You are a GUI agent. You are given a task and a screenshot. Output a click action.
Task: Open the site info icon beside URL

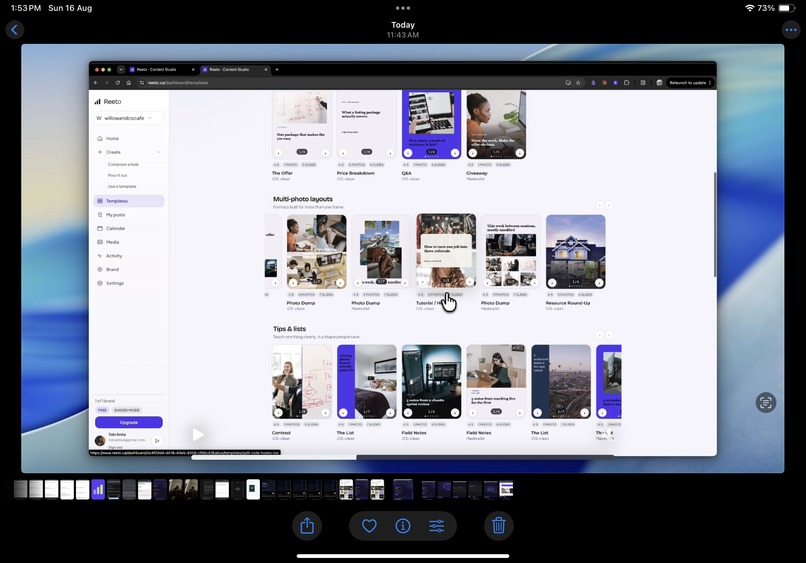[142, 82]
